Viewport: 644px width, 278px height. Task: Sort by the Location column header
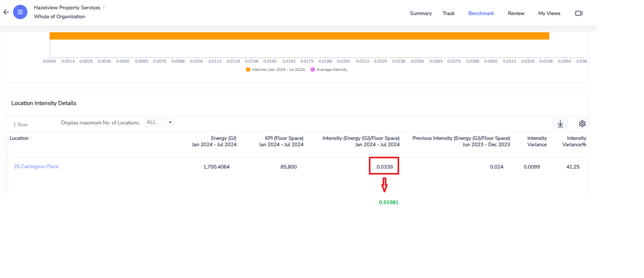pyautogui.click(x=19, y=138)
